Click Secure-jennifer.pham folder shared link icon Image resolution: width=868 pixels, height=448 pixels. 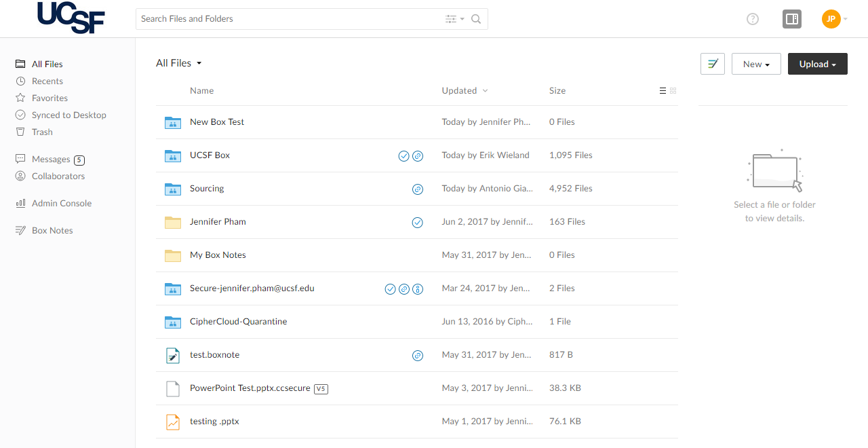point(404,289)
